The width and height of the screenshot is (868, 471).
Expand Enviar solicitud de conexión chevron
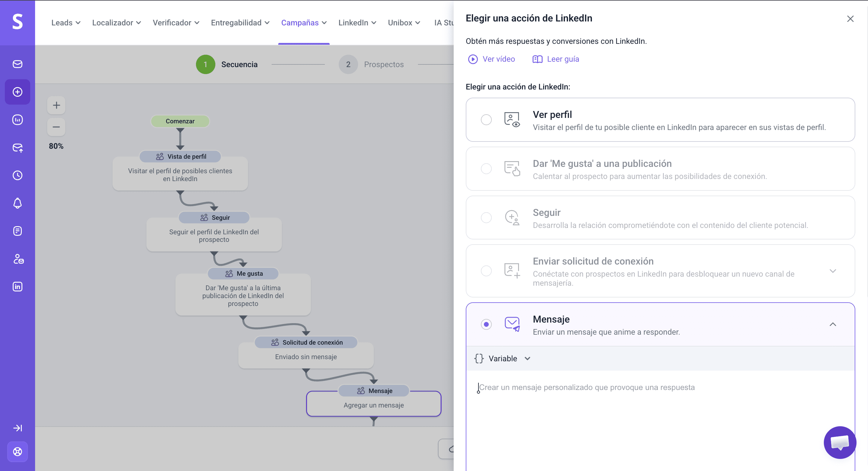833,271
